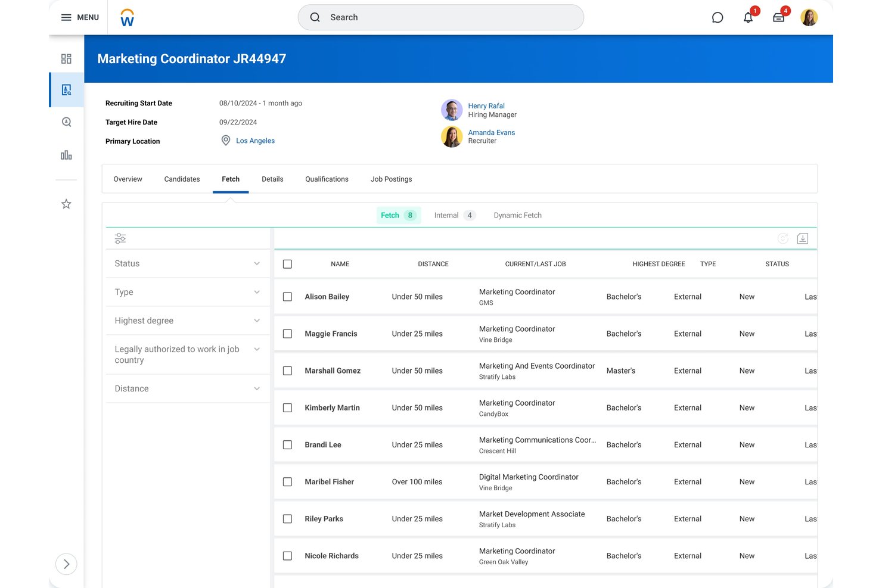The image size is (882, 588).
Task: Click "Digital Marketing Coordinator" job cell
Action: pos(529,477)
